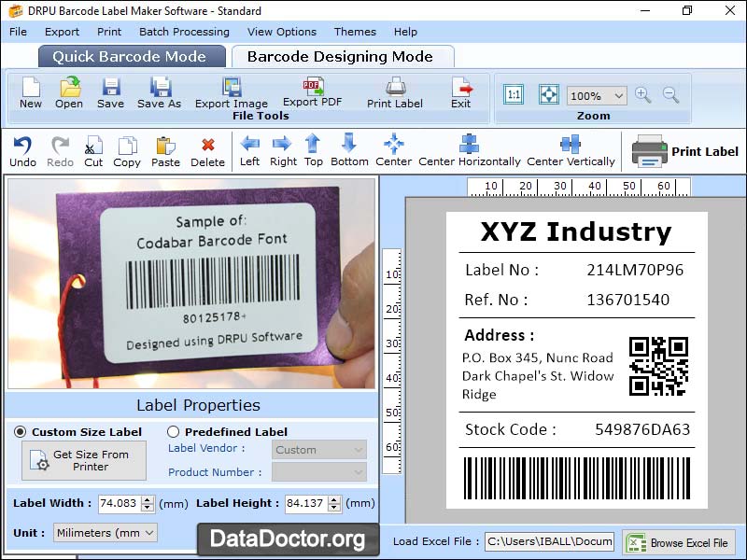Switch to Barcode Designing Mode tab
Viewport: 747px width, 560px height.
(x=344, y=55)
